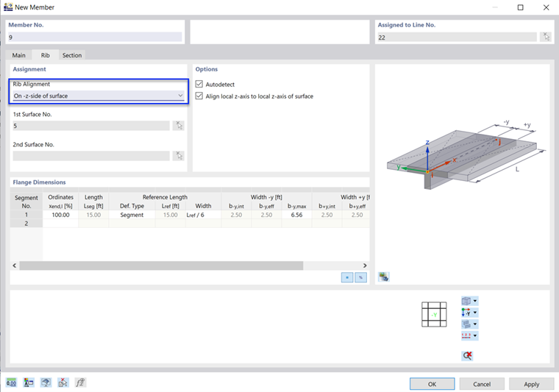Click the b+y,int 2.50 cell

click(327, 215)
